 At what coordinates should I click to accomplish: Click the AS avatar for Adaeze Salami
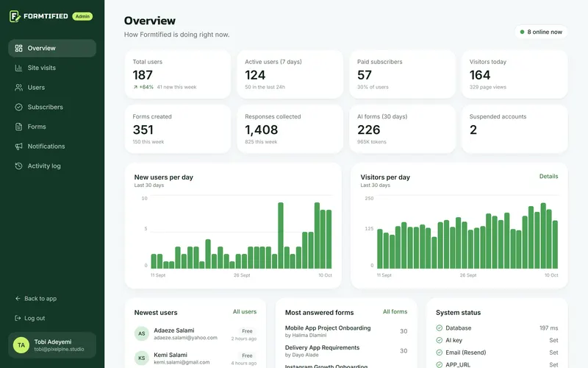(142, 333)
